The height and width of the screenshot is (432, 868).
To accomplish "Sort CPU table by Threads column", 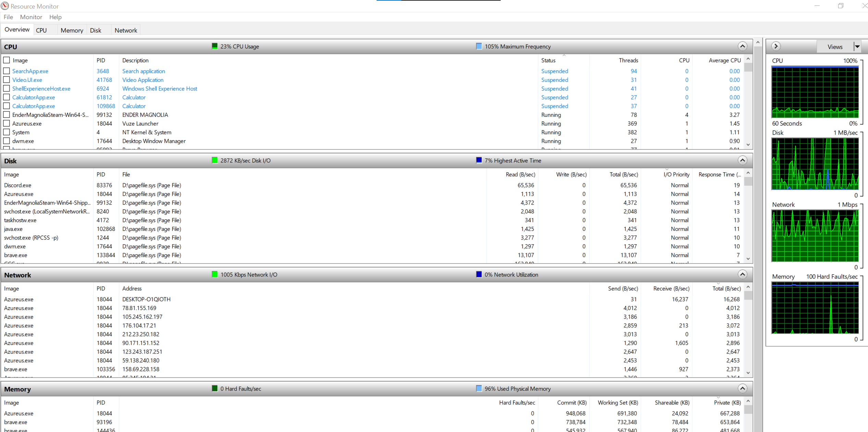I will tap(615, 60).
